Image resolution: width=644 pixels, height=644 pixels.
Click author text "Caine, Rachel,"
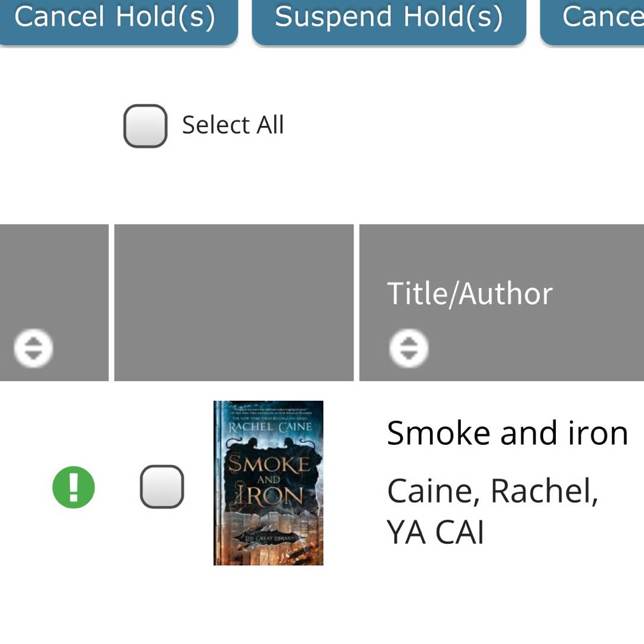[x=493, y=491]
